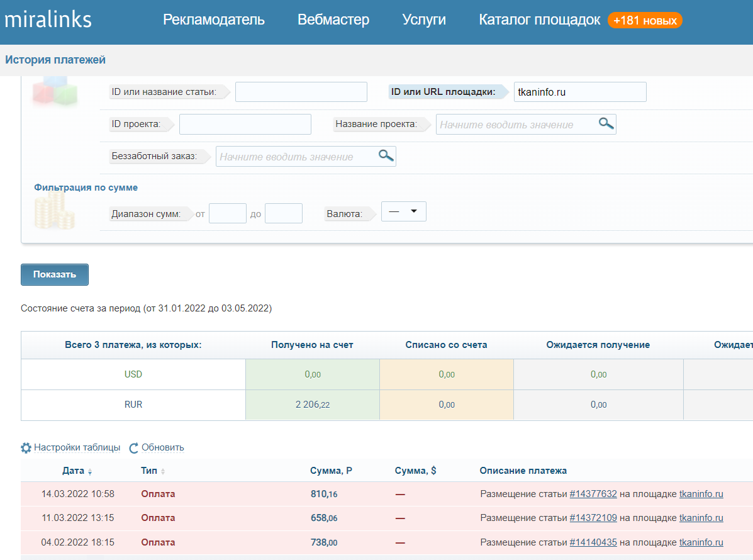Focus the ID или URL площадки field

580,92
